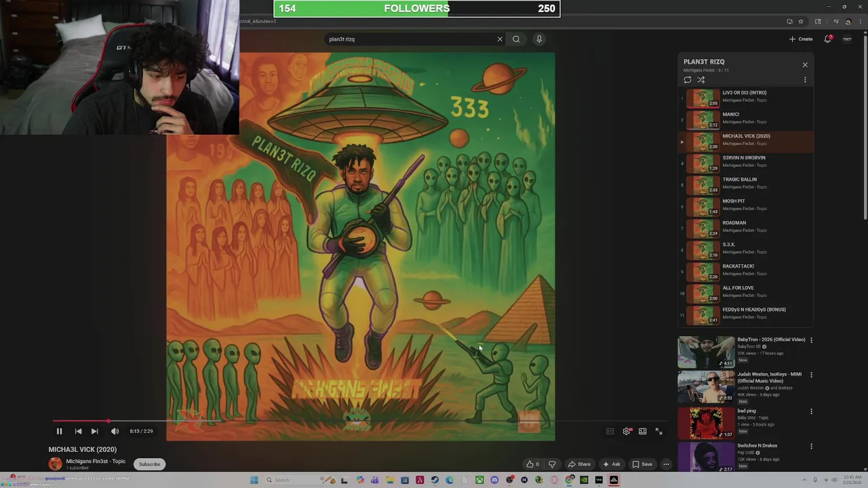Open the YouTube account avatar menu
This screenshot has height=488, width=868.
pos(847,39)
